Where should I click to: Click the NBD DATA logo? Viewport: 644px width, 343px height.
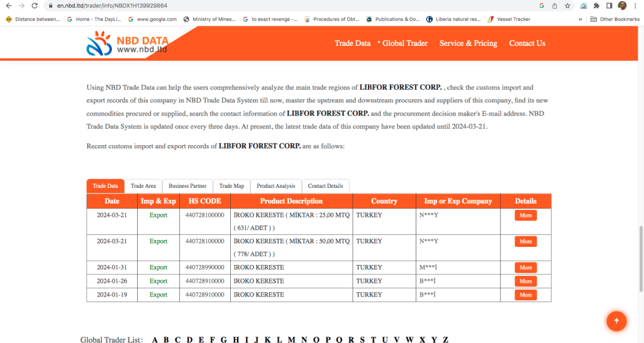[x=128, y=43]
